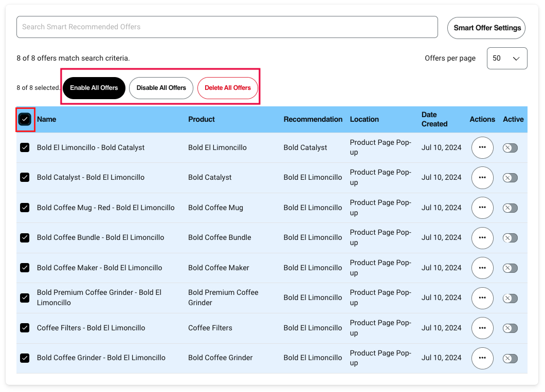Click offer name Bold Catalyst - Bold El Limoncillo

point(90,177)
